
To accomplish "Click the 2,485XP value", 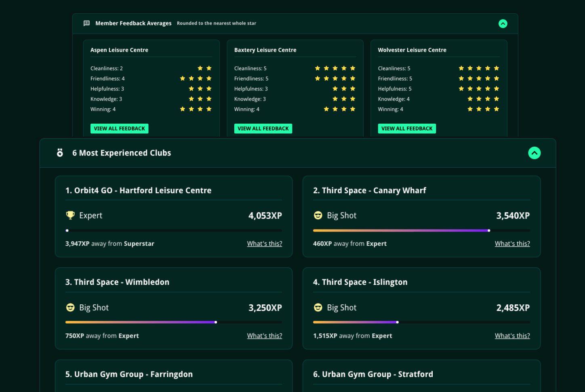I will pyautogui.click(x=513, y=308).
